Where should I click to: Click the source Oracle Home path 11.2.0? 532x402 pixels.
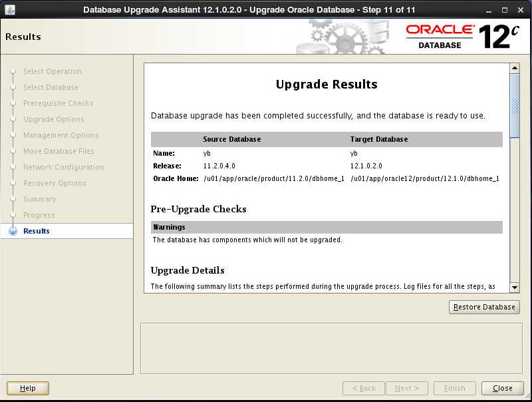click(274, 178)
